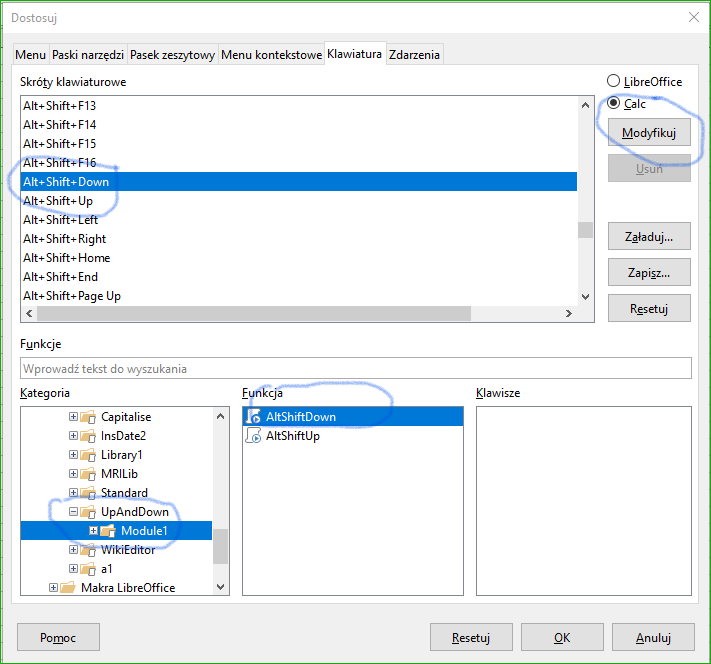Click the Capitalise library folder icon
The width and height of the screenshot is (711, 664).
88,417
